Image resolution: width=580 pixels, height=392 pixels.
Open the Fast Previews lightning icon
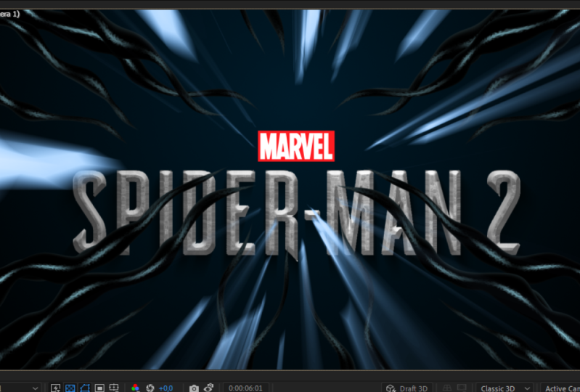[x=55, y=388]
